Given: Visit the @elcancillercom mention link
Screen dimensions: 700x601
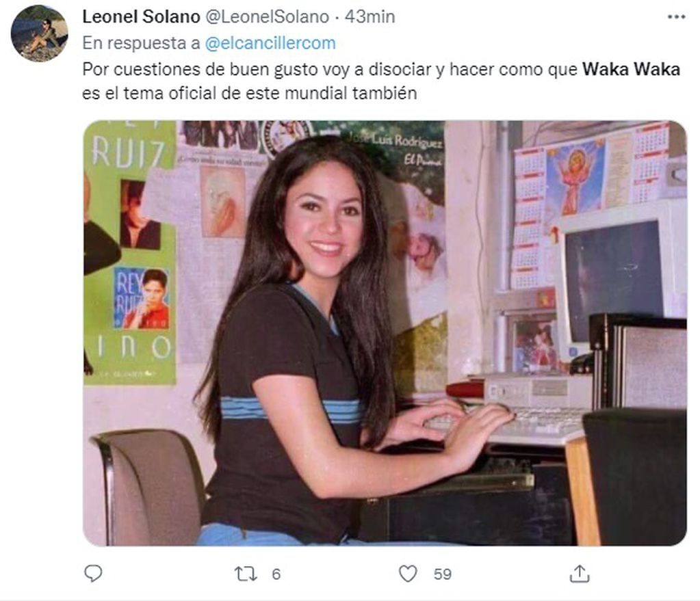Looking at the screenshot, I should [x=270, y=43].
